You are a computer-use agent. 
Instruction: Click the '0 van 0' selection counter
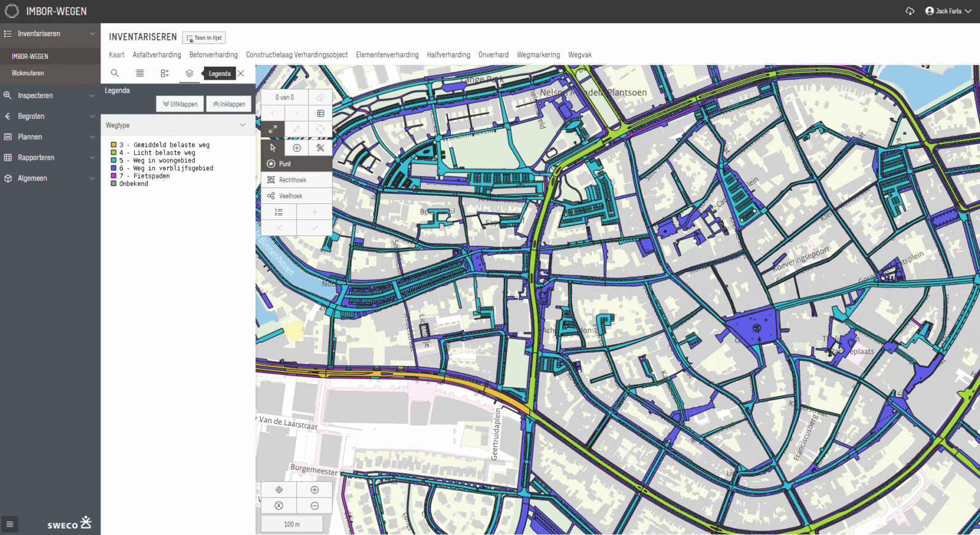[285, 97]
